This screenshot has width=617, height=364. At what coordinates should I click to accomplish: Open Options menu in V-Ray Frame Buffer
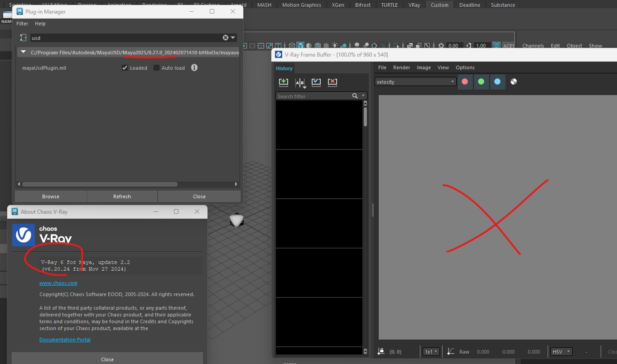coord(465,67)
